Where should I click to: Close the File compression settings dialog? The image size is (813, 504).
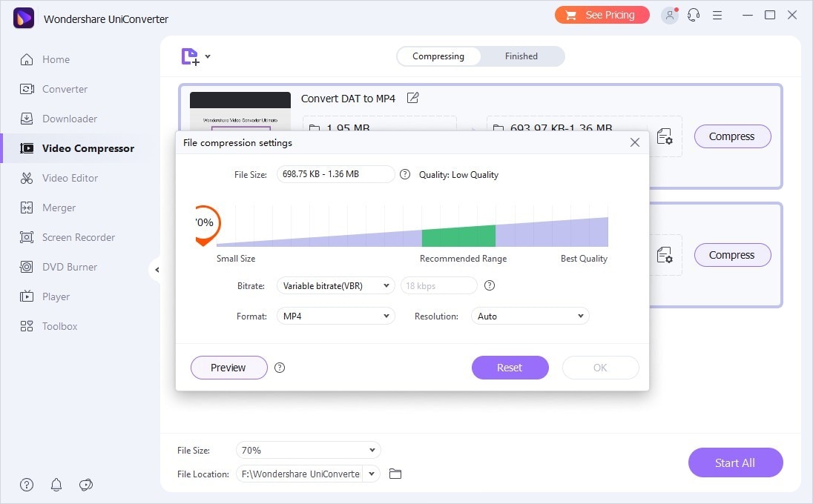(x=635, y=142)
